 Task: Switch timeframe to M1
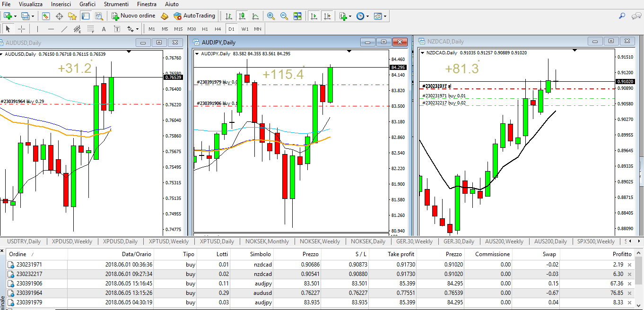(x=152, y=29)
